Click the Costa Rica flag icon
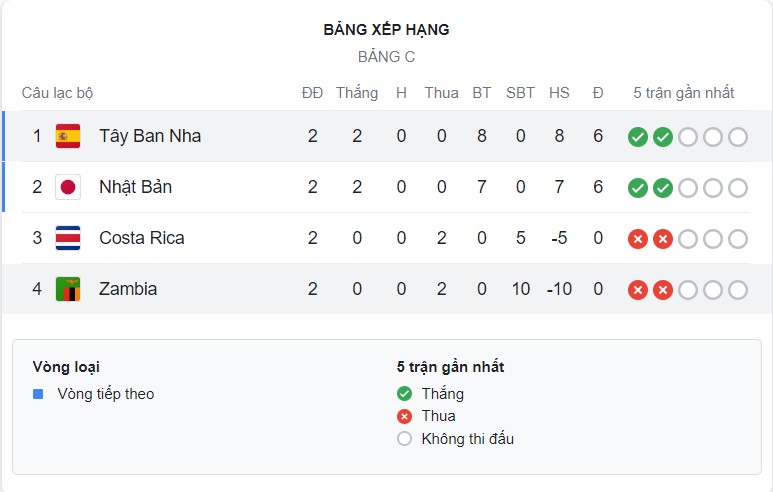This screenshot has height=492, width=773. [x=68, y=238]
